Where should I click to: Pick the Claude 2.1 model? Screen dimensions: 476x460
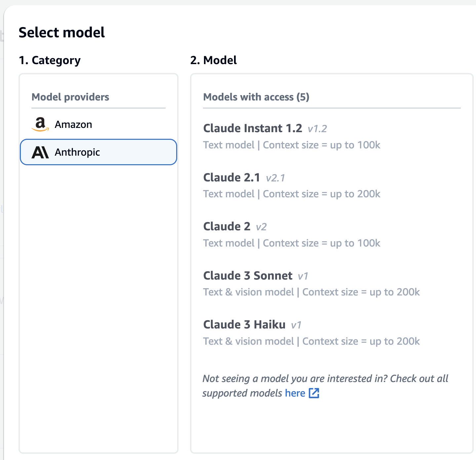231,177
